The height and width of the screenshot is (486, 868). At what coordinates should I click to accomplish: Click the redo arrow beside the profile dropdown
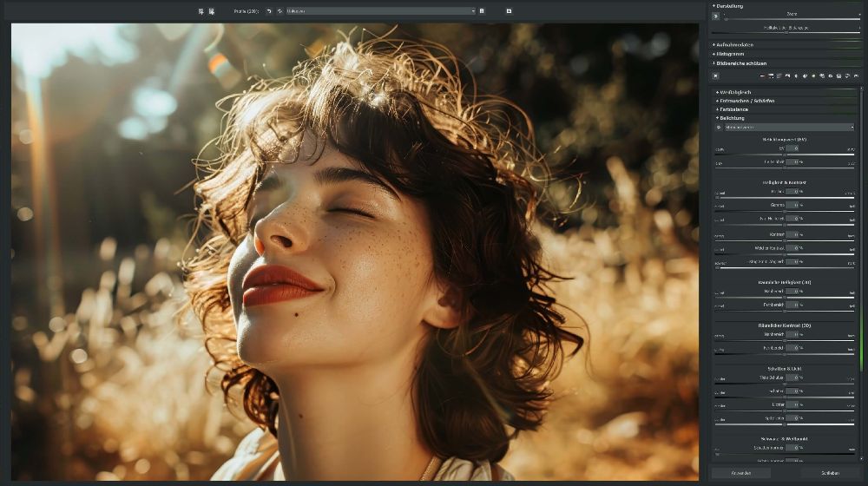pos(279,11)
